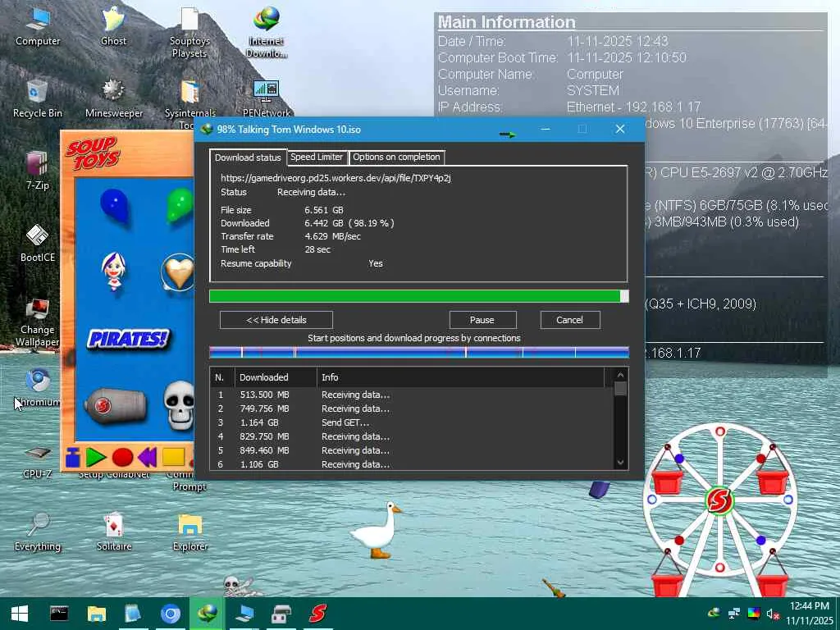Click the Soup Toys red S taskbar icon
The height and width of the screenshot is (630, 840).
click(317, 614)
